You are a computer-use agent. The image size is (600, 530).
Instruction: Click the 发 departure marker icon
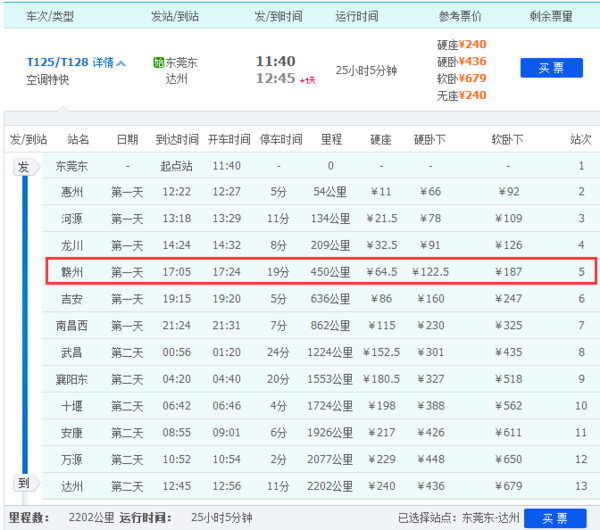coord(23,167)
